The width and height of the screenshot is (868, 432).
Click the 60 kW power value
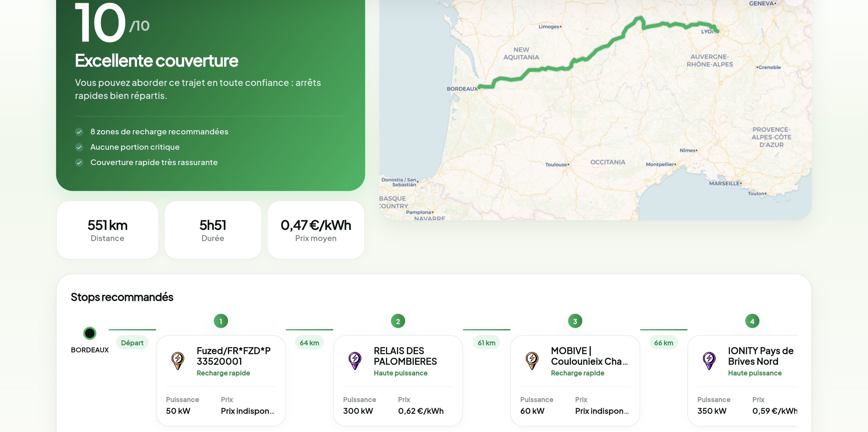(x=532, y=411)
